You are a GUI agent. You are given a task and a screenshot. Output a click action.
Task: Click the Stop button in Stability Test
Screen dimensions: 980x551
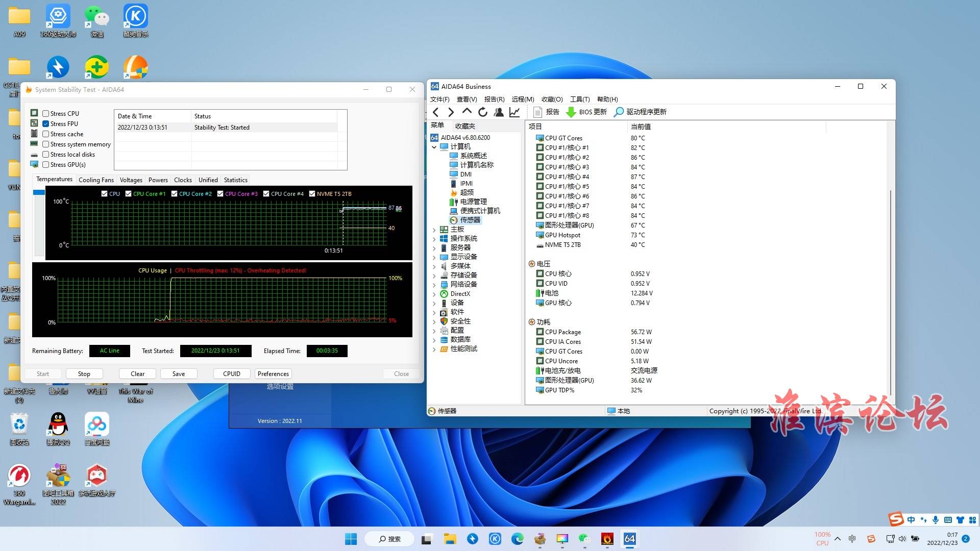pyautogui.click(x=84, y=374)
